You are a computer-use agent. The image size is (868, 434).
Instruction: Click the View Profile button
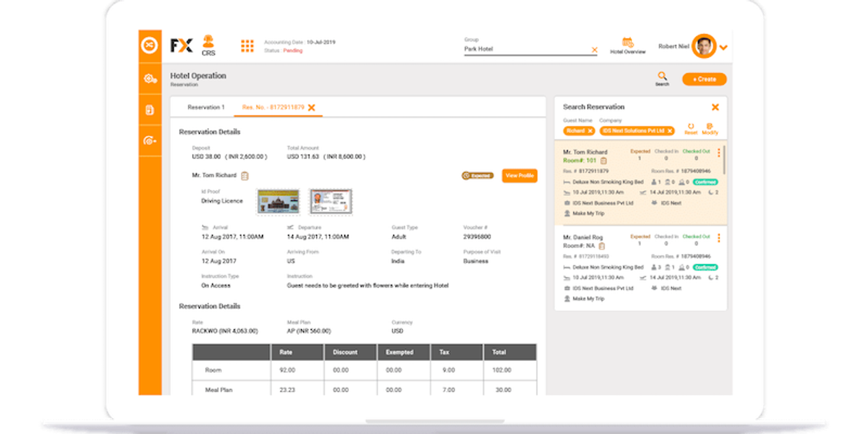pyautogui.click(x=519, y=175)
